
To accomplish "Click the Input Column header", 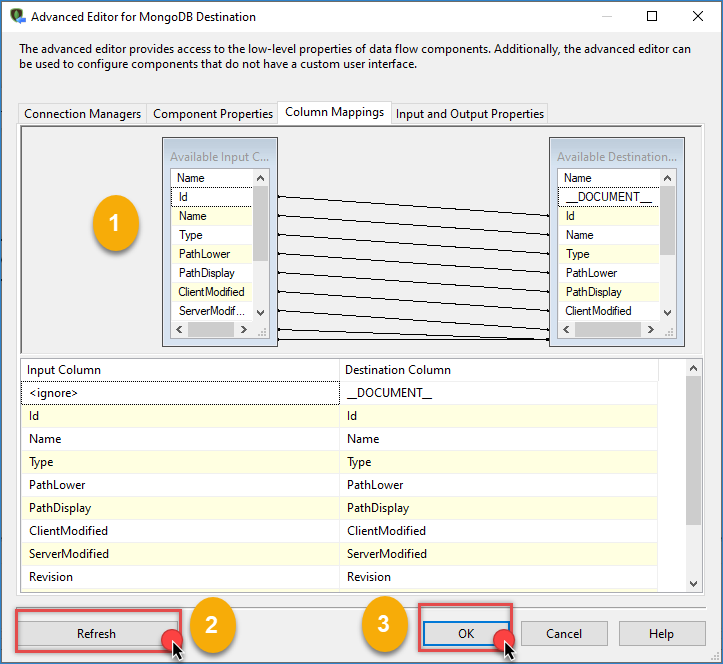I will tap(180, 370).
